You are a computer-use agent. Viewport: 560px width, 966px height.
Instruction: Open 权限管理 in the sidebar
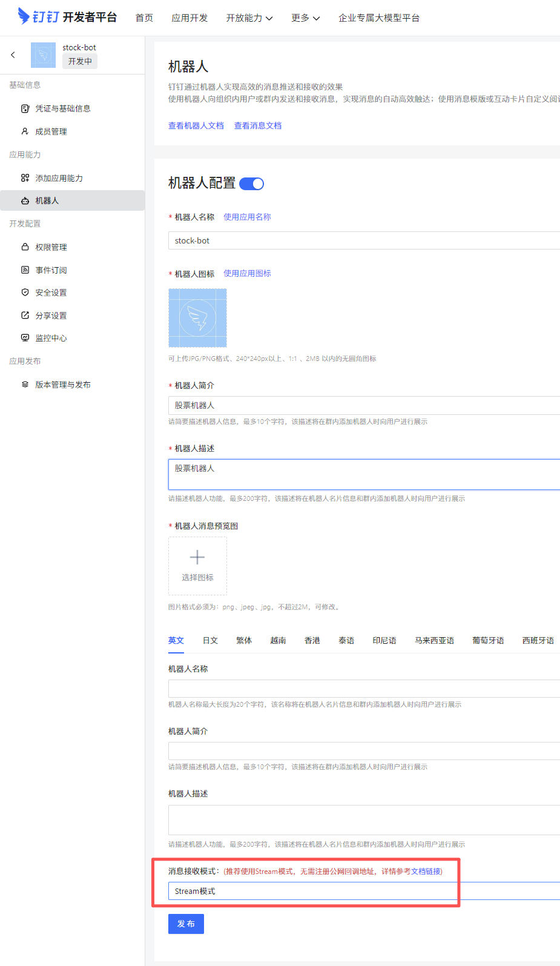pos(51,247)
